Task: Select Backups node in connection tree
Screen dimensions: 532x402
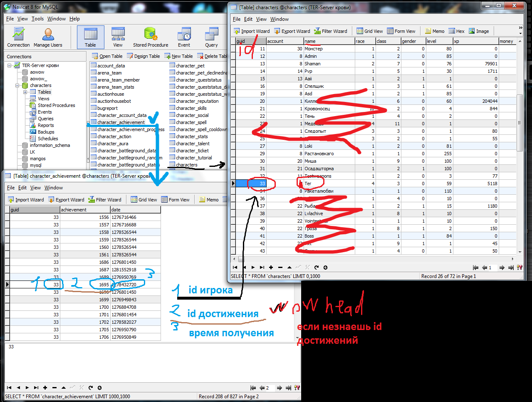Action: 46,132
